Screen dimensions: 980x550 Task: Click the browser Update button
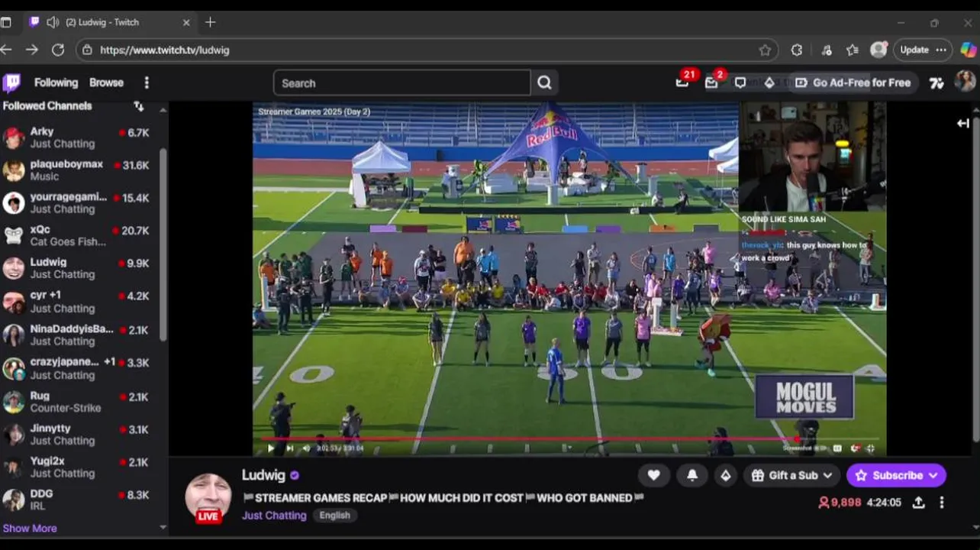point(914,50)
